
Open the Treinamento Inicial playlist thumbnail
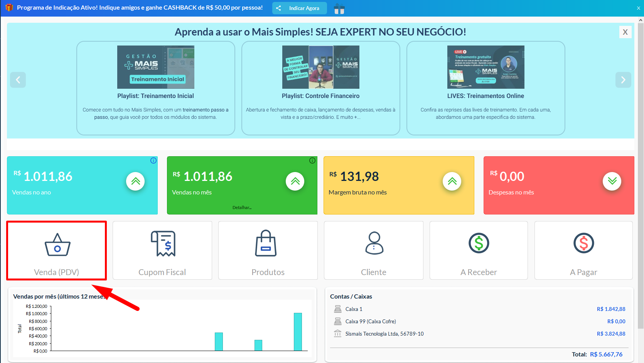pos(156,67)
